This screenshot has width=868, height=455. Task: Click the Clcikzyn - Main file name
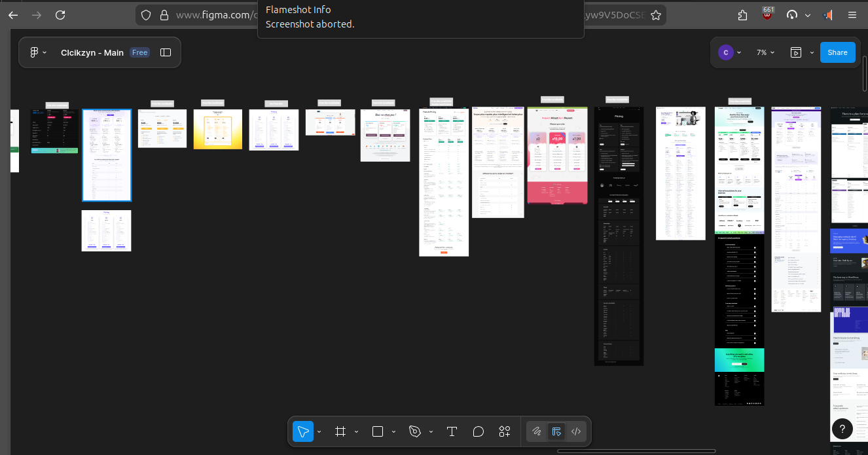(92, 52)
